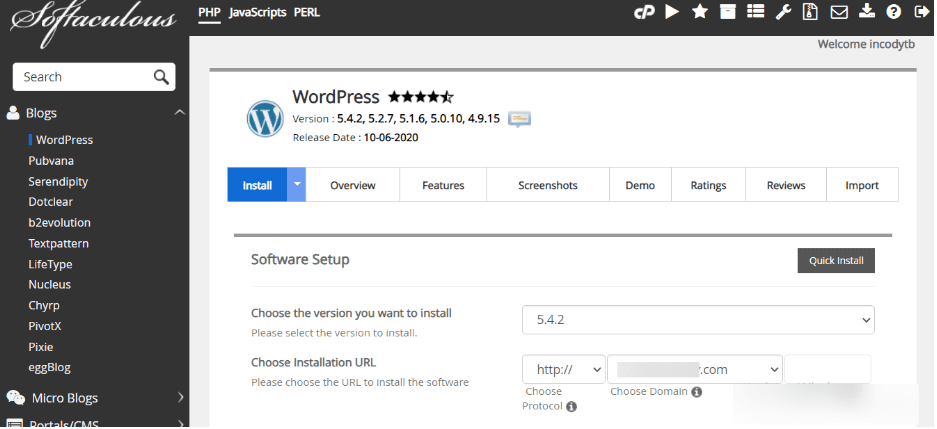Click the Blogs person icon in sidebar
The image size is (937, 429).
point(13,113)
